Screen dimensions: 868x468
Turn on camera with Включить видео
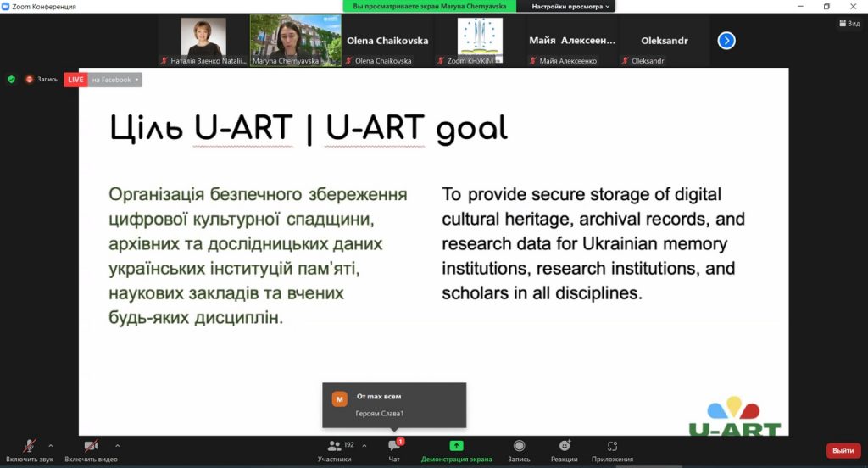coord(91,451)
